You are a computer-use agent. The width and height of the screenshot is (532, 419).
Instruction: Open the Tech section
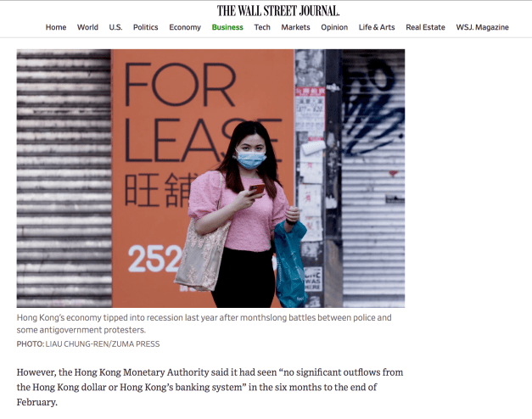pos(262,27)
